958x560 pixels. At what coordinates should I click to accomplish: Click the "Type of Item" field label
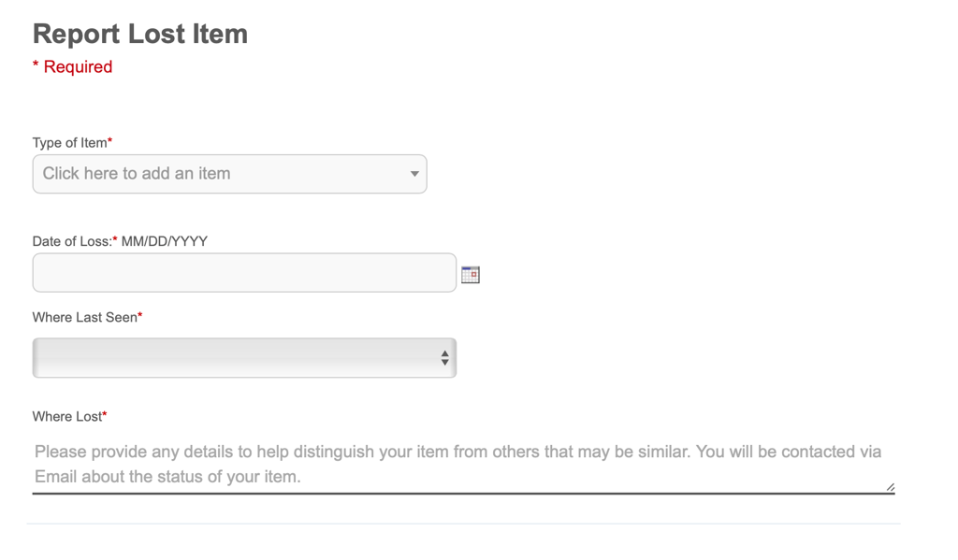coord(69,143)
